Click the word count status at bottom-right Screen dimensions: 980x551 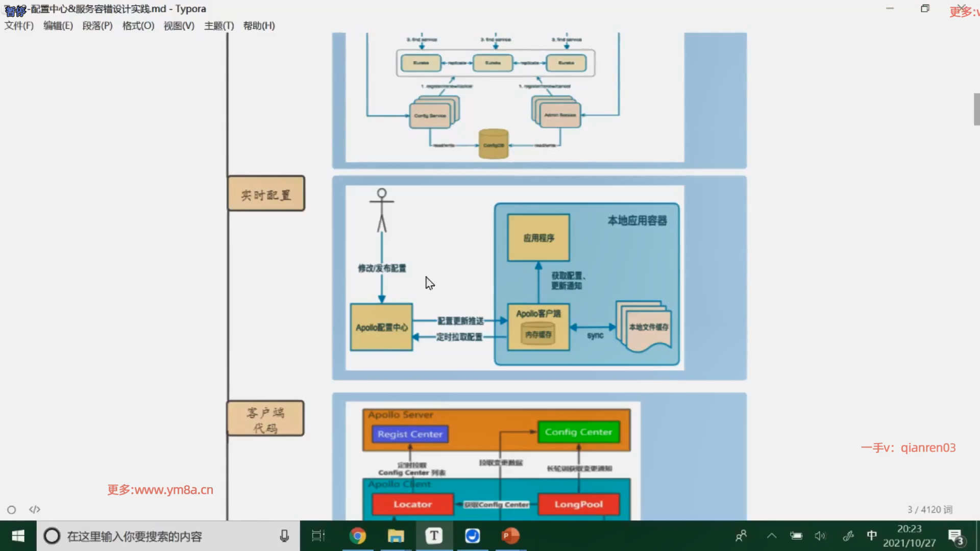(x=929, y=510)
